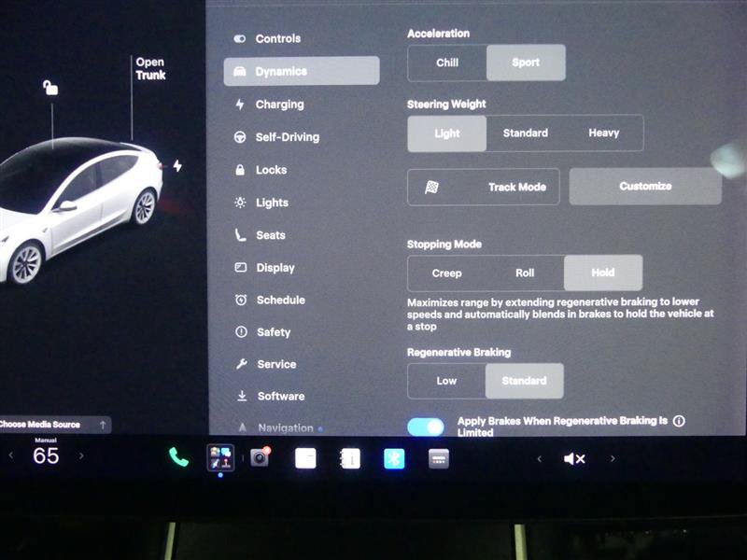Open the dashcam camera app
The width and height of the screenshot is (747, 560).
click(261, 458)
